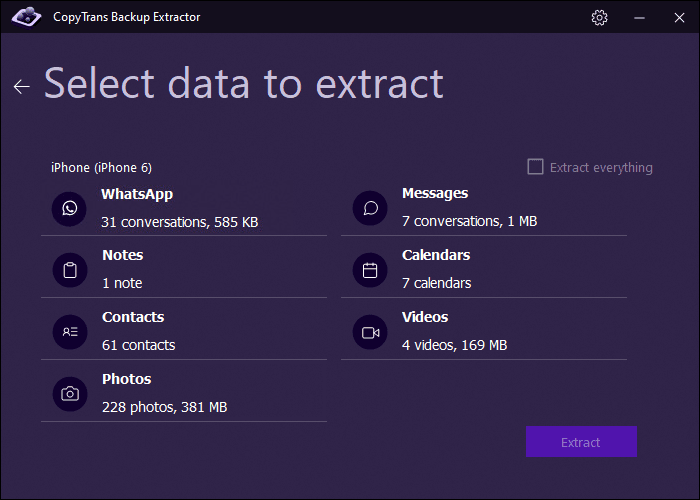The width and height of the screenshot is (700, 500).
Task: Close the CopyTrans Backup Extractor window
Action: pos(679,17)
